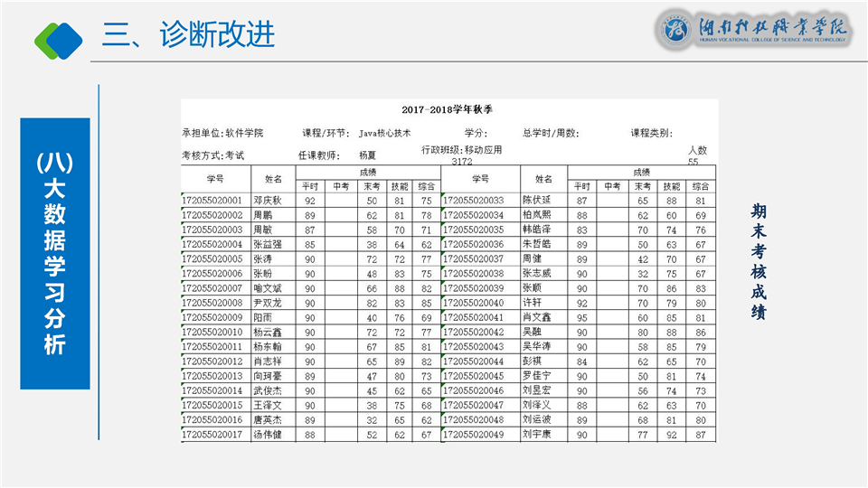Click the student name 陈伏延

tap(536, 200)
